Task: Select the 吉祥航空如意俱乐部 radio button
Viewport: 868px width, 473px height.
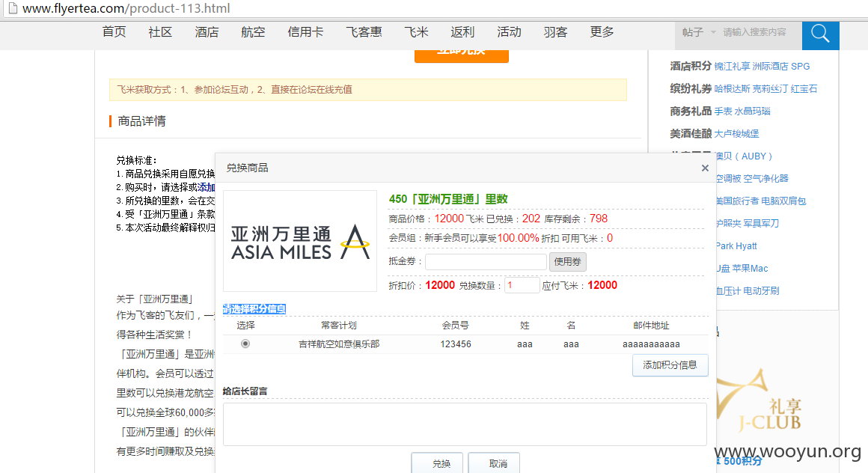Action: tap(245, 344)
